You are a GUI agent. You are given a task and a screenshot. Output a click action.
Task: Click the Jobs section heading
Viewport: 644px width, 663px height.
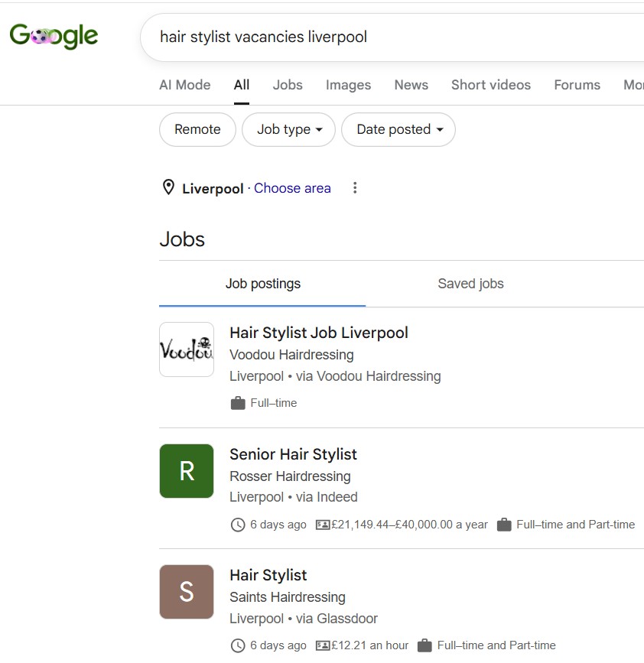coord(182,239)
